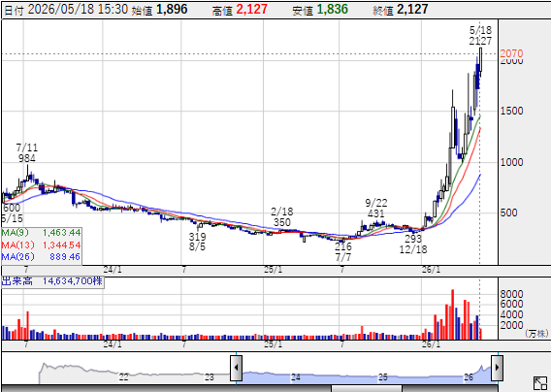Click the date 2026/05/18 15:30 in header
The width and height of the screenshot is (551, 392).
[x=66, y=10]
